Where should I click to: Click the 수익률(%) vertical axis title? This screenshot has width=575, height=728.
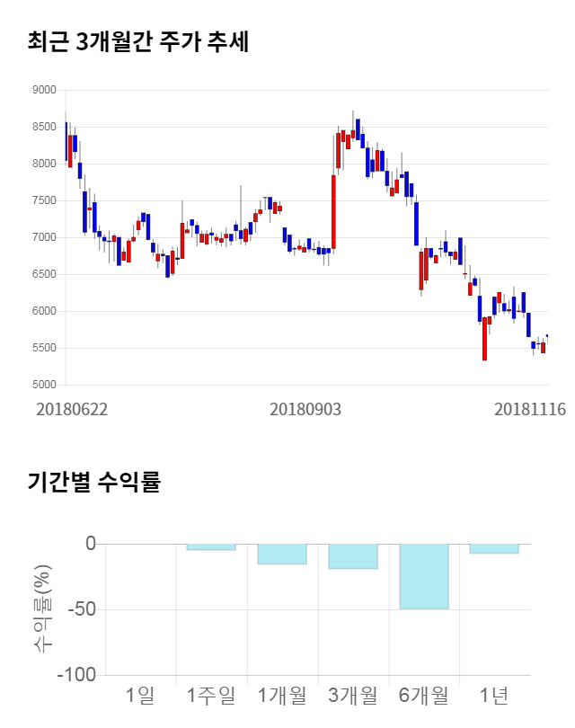coord(42,609)
